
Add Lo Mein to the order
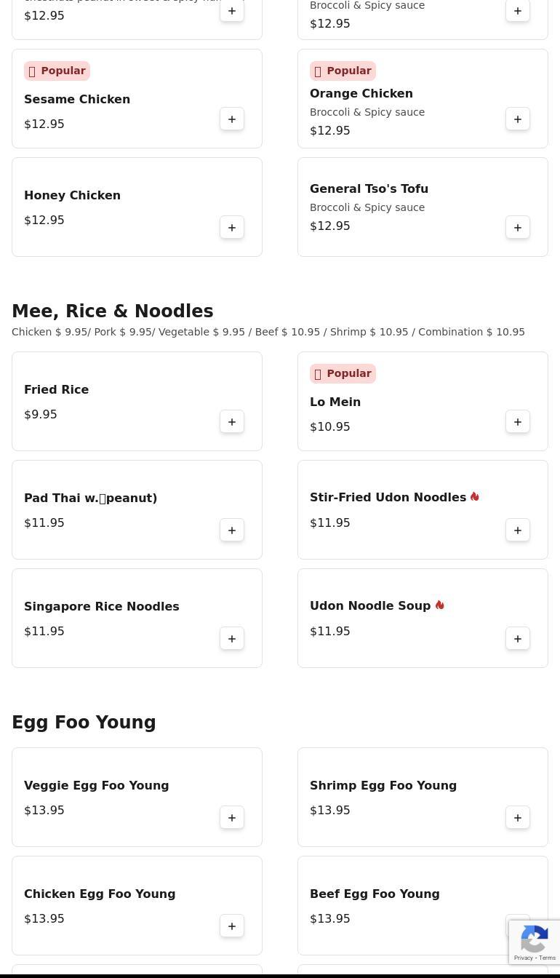[518, 422]
